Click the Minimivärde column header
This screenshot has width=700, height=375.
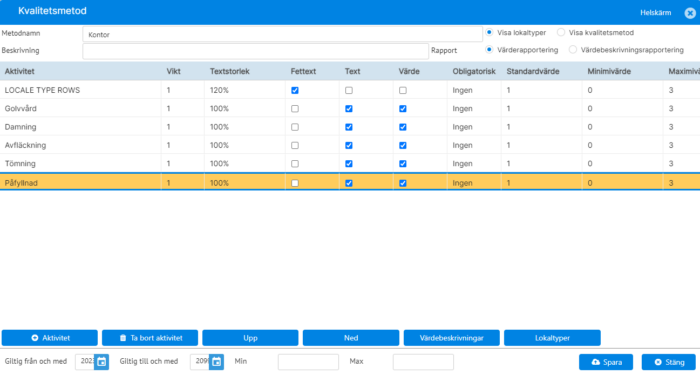609,71
